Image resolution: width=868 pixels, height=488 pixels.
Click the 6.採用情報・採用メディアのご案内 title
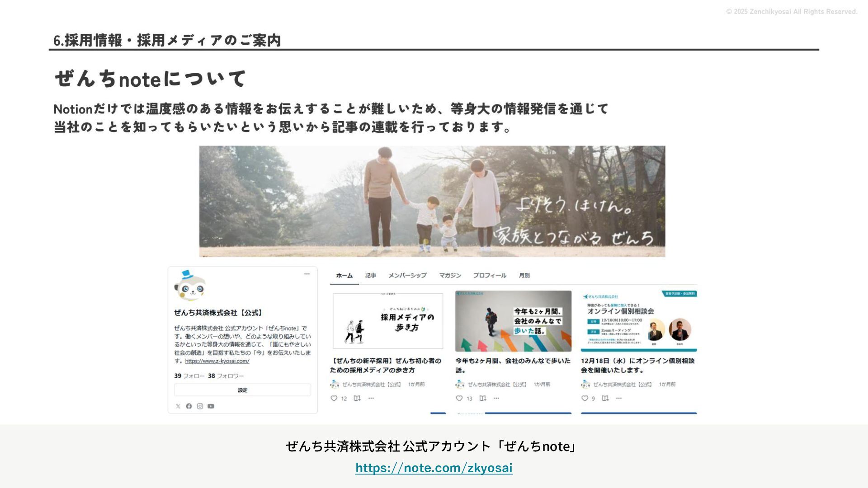coord(167,40)
